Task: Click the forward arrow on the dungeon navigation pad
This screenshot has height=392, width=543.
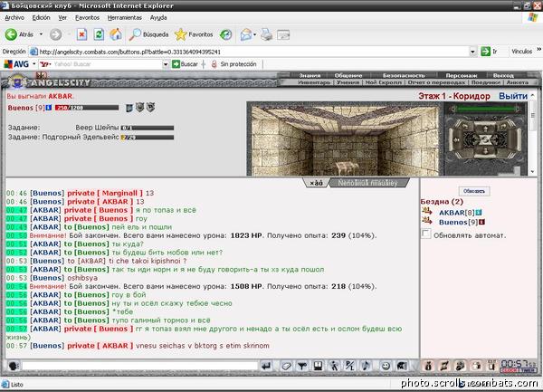Action: 485,128
